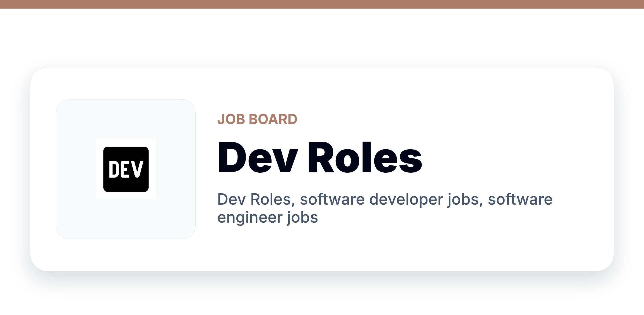Click the letter V in the DEV logo

(x=138, y=169)
